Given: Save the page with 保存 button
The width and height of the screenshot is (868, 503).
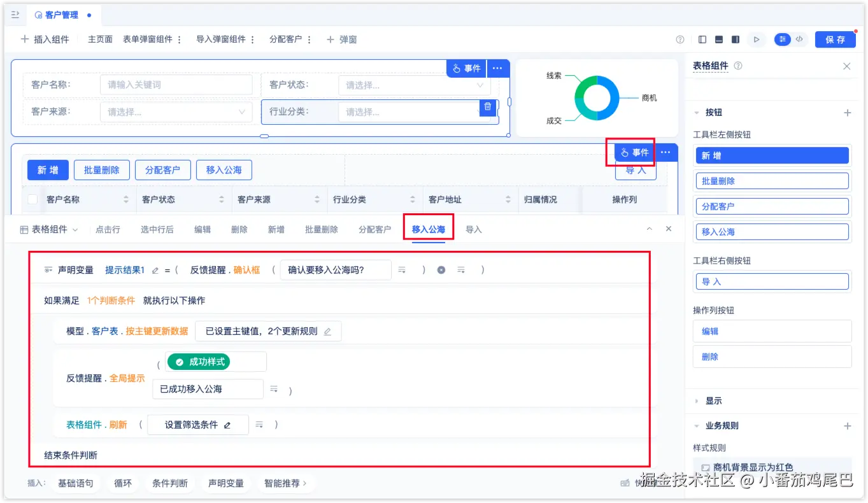Looking at the screenshot, I should [836, 39].
